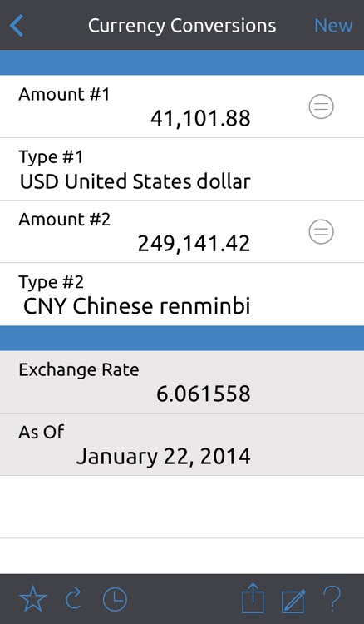Open Type #2 CNY currency selector
Viewport: 364px width, 624px height.
[x=182, y=294]
